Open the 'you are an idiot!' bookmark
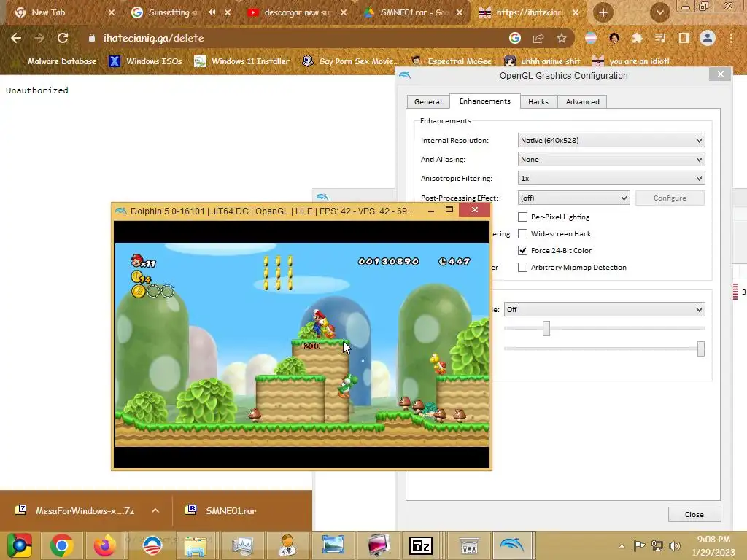Screen dimensions: 747x560 tap(631, 61)
